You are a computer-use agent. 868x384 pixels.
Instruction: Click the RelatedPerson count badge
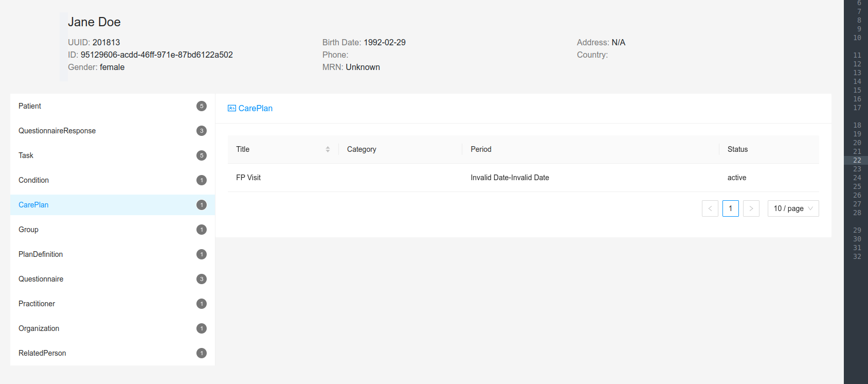(202, 353)
